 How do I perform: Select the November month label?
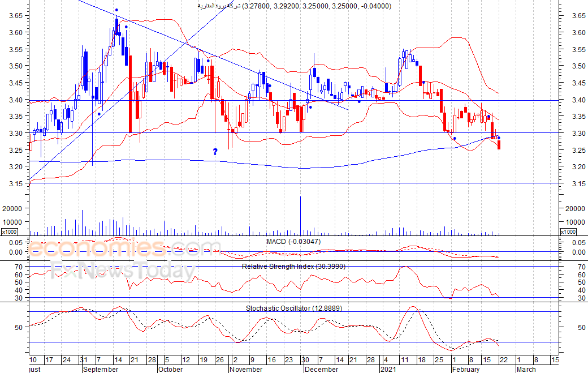[x=246, y=369]
